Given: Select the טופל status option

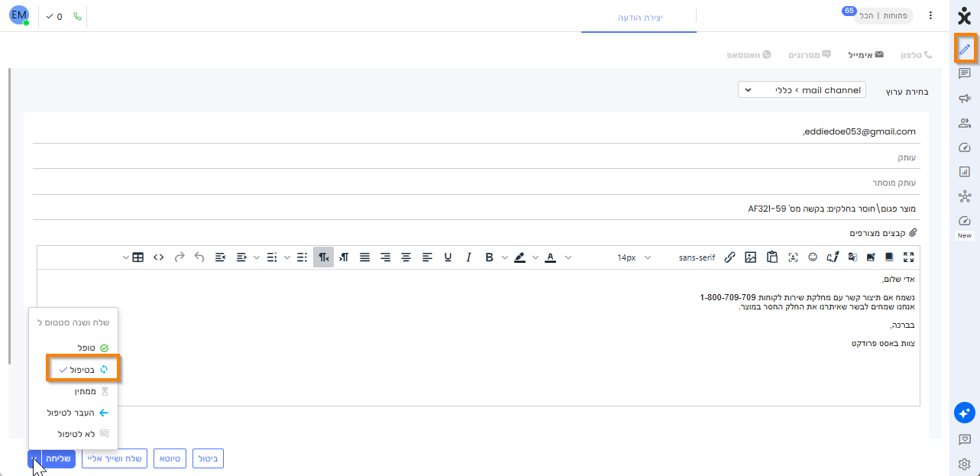Looking at the screenshot, I should (92, 348).
